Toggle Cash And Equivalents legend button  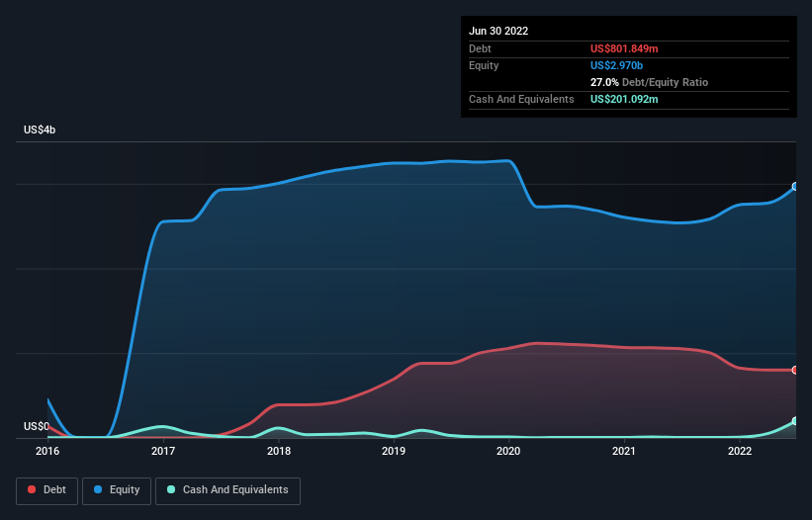[x=227, y=490]
